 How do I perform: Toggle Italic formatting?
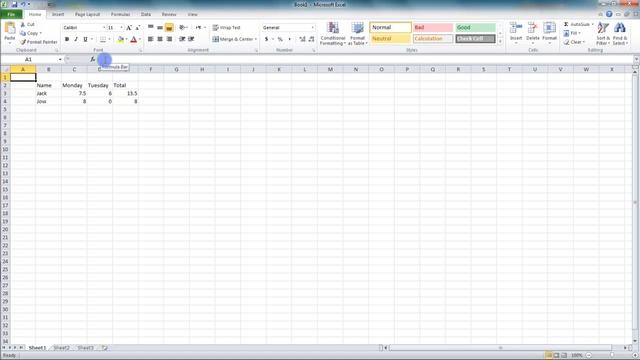click(76, 39)
